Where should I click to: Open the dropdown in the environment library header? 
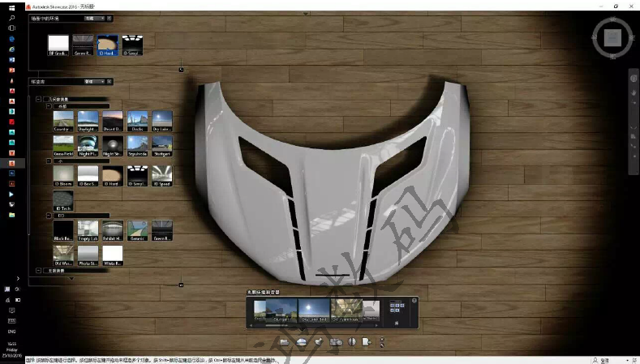click(x=96, y=82)
